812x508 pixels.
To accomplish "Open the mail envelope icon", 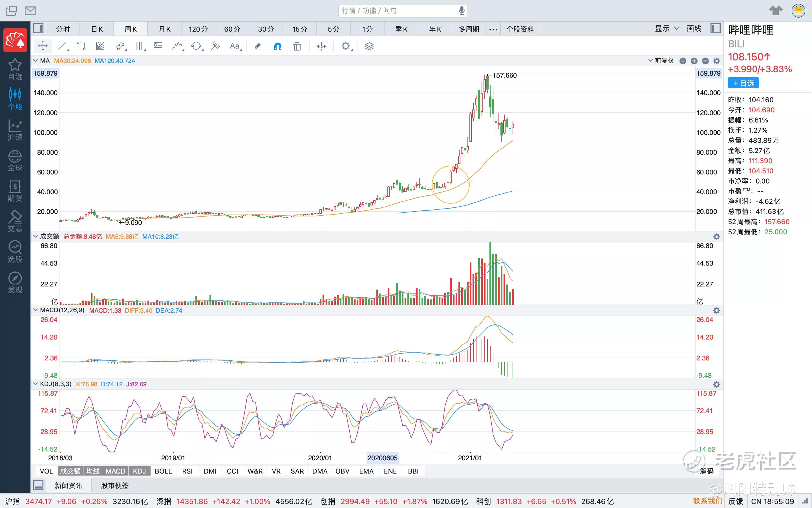I will click(x=30, y=11).
